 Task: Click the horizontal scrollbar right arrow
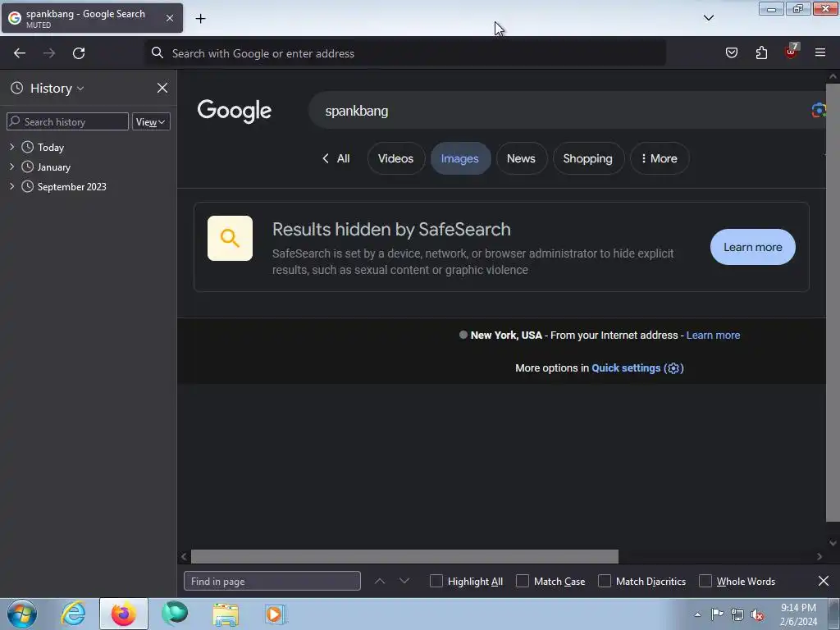tap(819, 557)
